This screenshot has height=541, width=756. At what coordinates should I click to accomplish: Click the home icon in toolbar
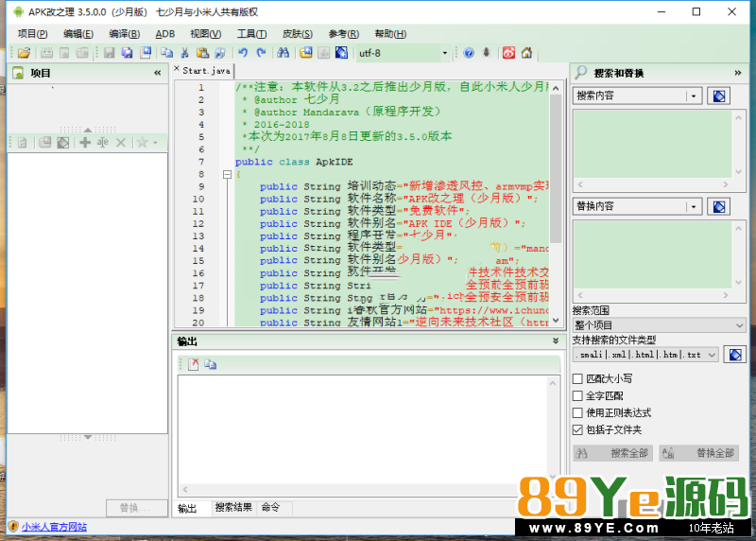(526, 53)
